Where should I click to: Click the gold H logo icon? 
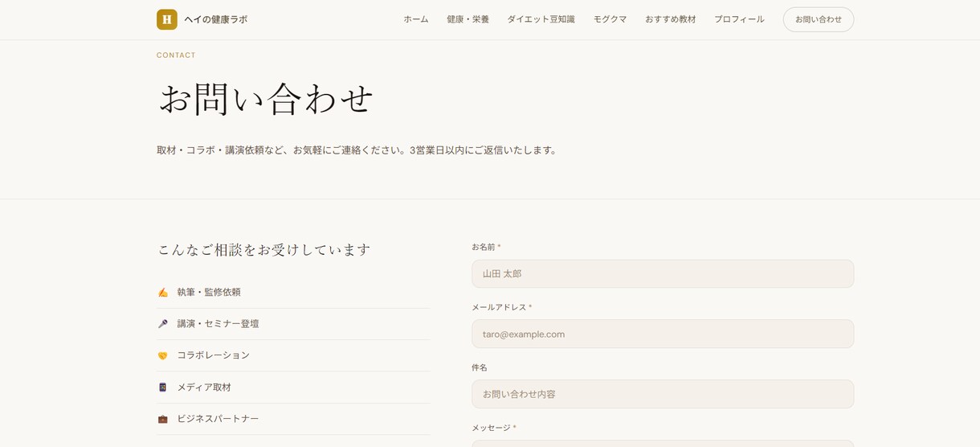coord(167,19)
